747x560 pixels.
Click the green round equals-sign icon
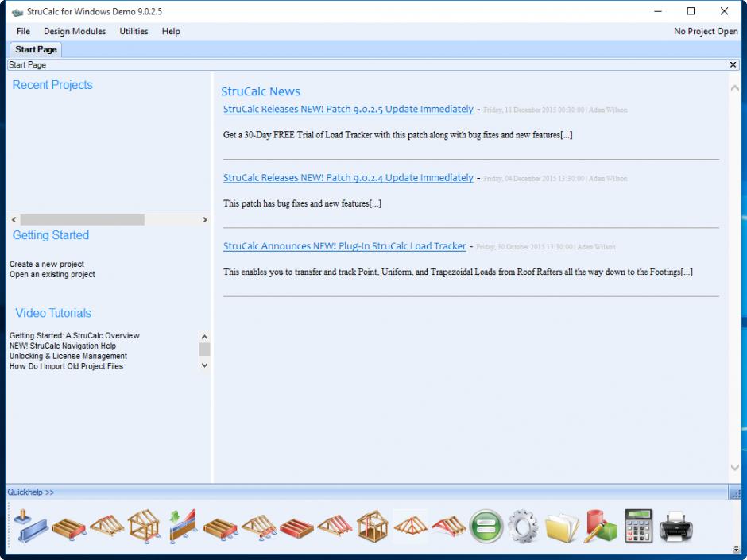[x=486, y=527]
